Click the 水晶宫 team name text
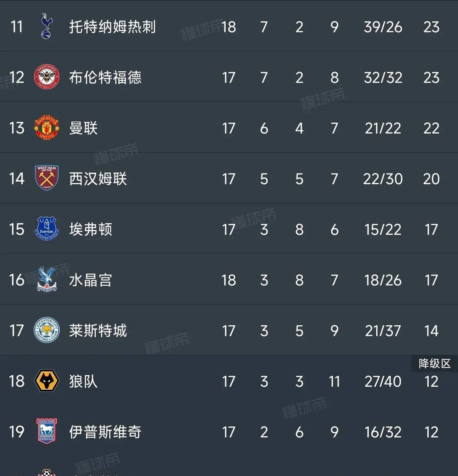Image resolution: width=458 pixels, height=476 pixels. click(x=90, y=280)
